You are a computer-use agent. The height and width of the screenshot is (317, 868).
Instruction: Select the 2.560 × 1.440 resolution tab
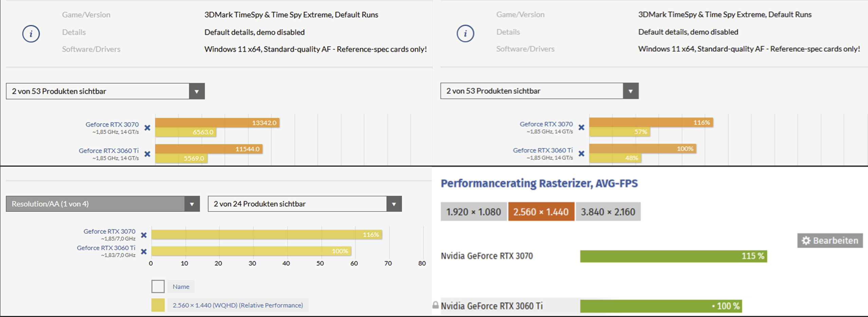pyautogui.click(x=541, y=212)
